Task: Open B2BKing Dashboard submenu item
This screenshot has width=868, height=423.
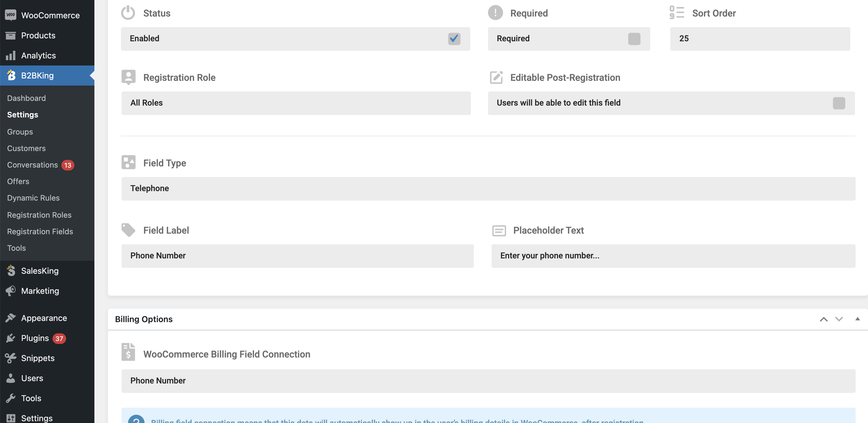Action: (x=26, y=98)
